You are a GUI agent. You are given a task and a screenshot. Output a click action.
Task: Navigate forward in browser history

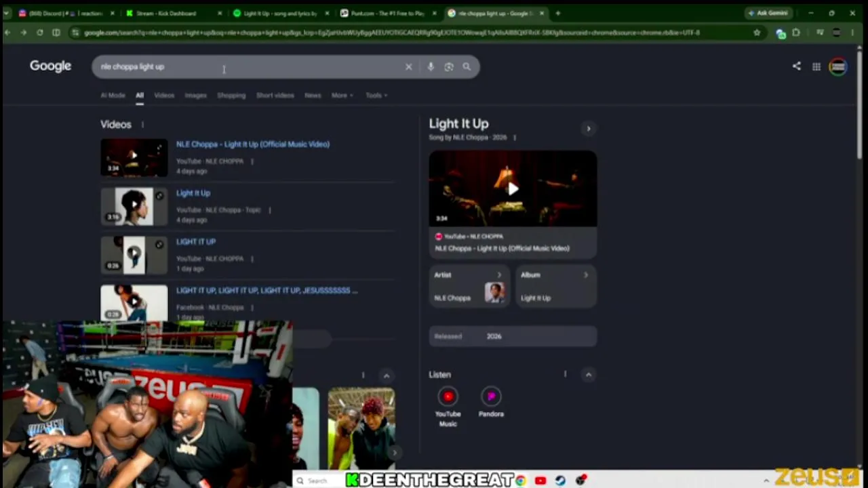[x=23, y=33]
